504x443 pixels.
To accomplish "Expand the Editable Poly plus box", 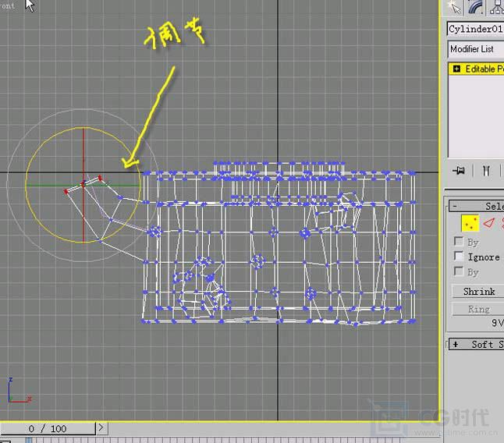I will pyautogui.click(x=456, y=69).
